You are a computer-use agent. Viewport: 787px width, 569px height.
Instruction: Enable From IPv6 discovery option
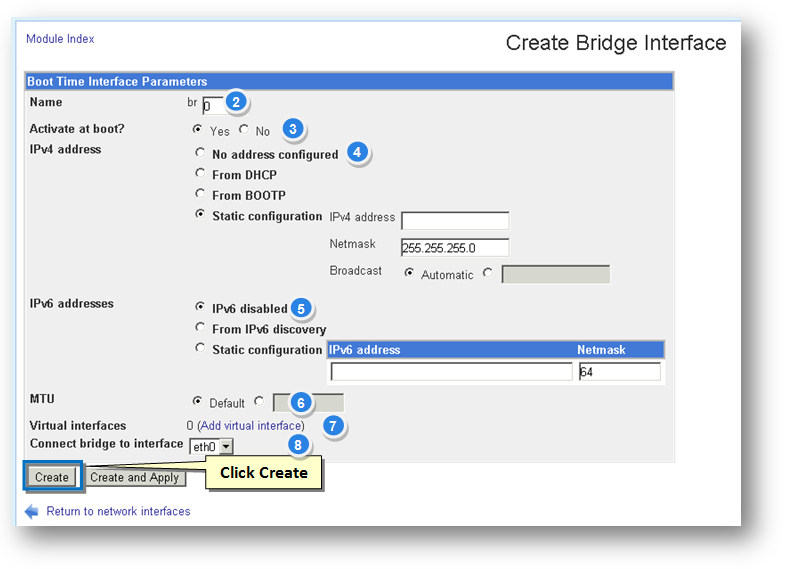point(200,328)
